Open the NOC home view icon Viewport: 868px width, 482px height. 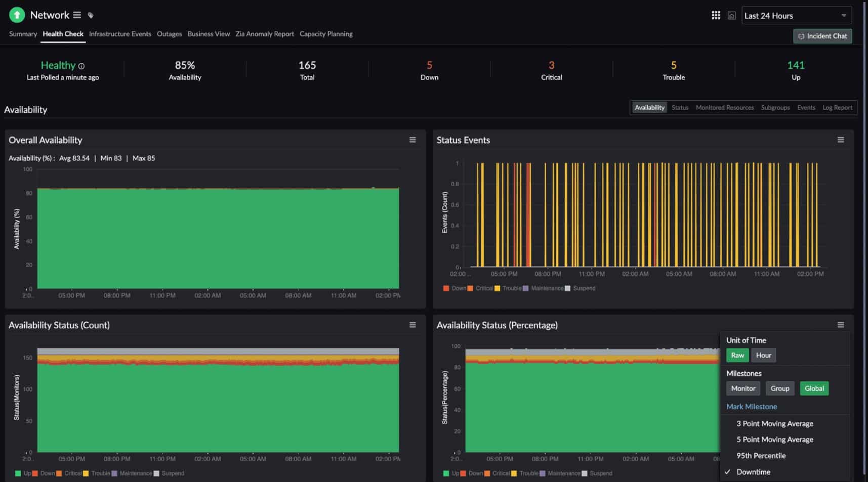(x=731, y=16)
